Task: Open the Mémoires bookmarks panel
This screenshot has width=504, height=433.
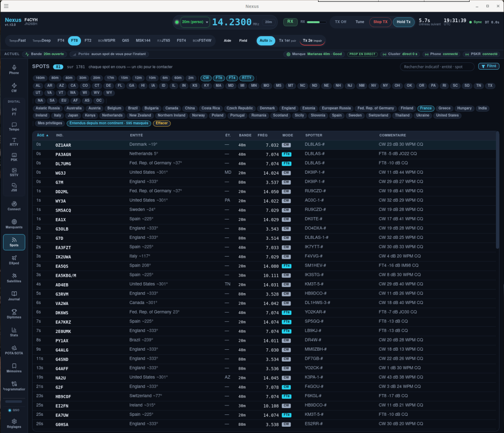Action: pyautogui.click(x=14, y=368)
